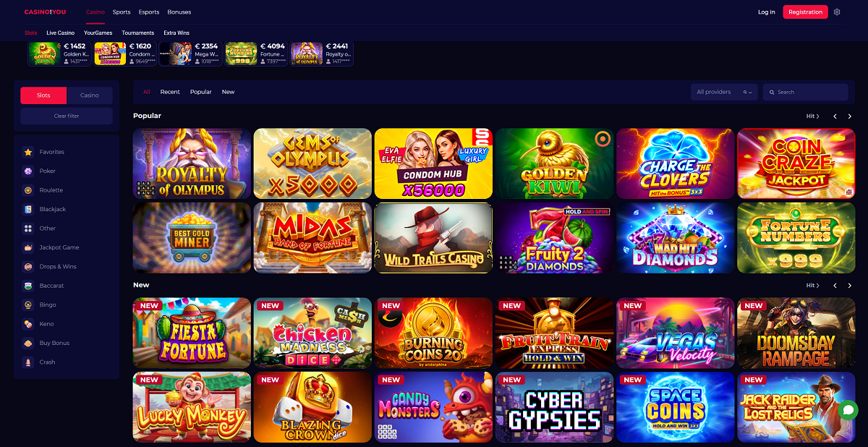
Task: Go to next Popular games page
Action: [850, 116]
